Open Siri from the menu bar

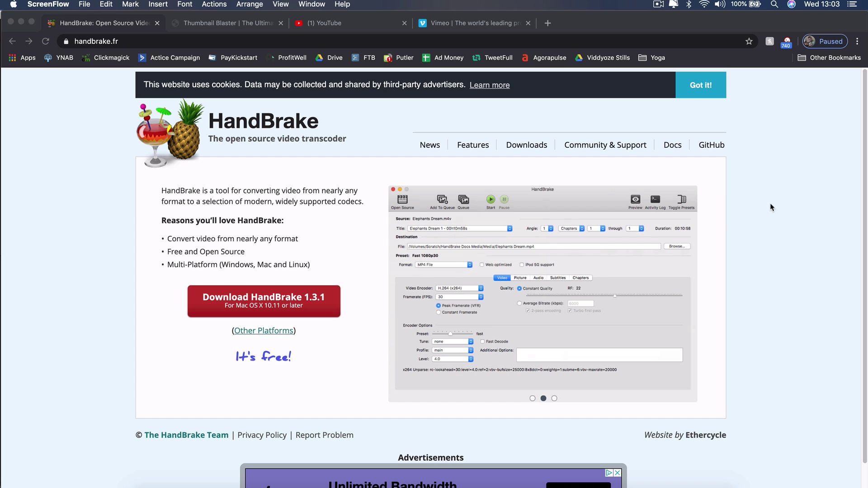(x=792, y=4)
